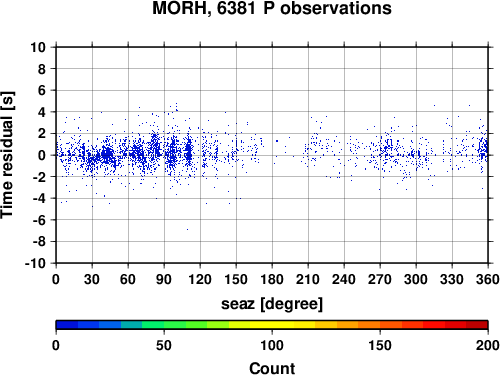Image resolution: width=500 pixels, height=375 pixels.
Task: Click the y-axis tick label 10
Action: coord(38,47)
